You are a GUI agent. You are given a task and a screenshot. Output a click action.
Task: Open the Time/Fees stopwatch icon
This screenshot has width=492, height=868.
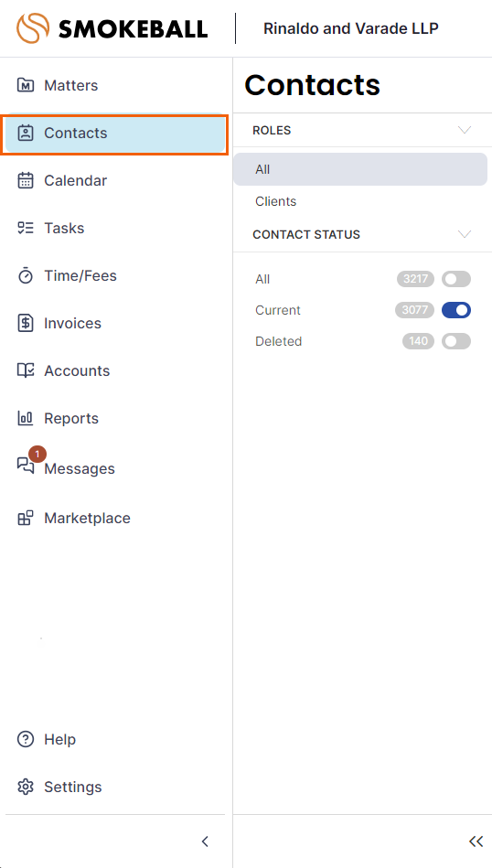click(26, 275)
